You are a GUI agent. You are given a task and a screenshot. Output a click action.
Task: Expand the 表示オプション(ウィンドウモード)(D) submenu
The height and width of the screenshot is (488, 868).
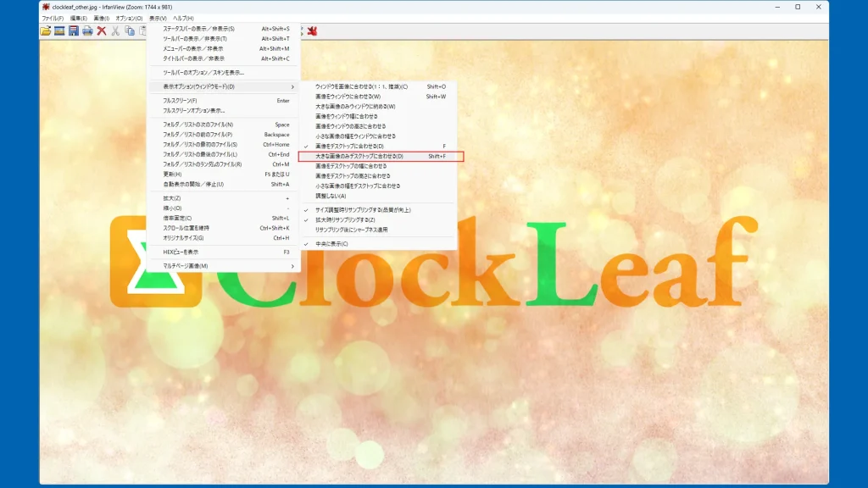224,87
